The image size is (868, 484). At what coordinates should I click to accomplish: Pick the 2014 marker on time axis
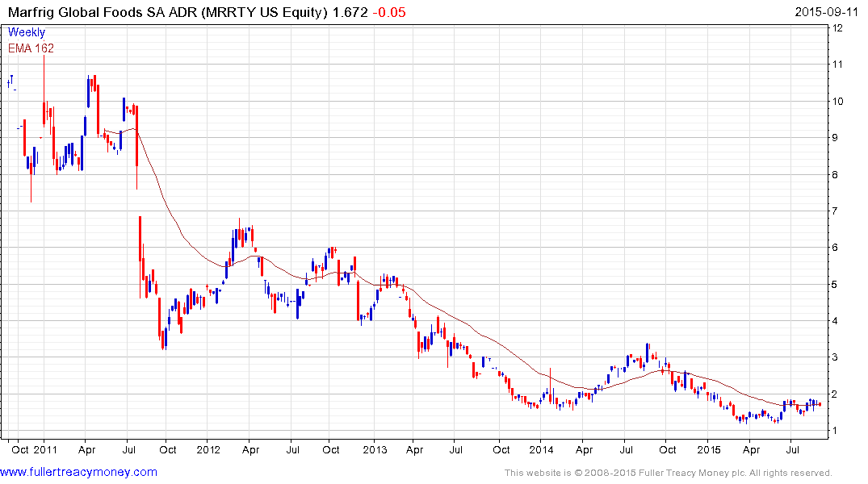pos(541,449)
